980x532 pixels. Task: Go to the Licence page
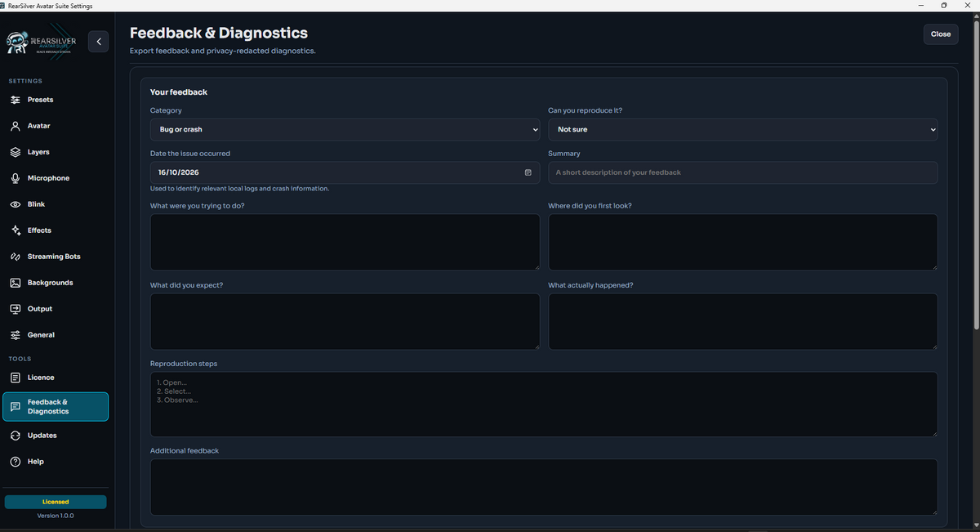coord(56,378)
